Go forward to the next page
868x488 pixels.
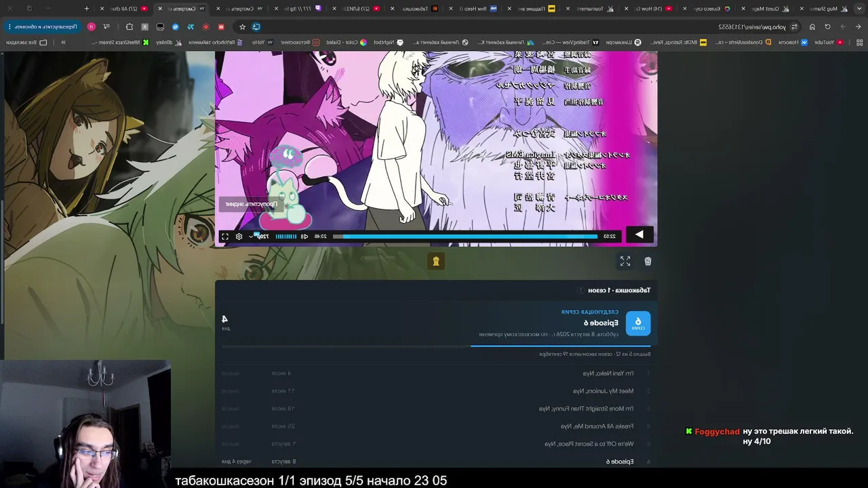tap(843, 26)
